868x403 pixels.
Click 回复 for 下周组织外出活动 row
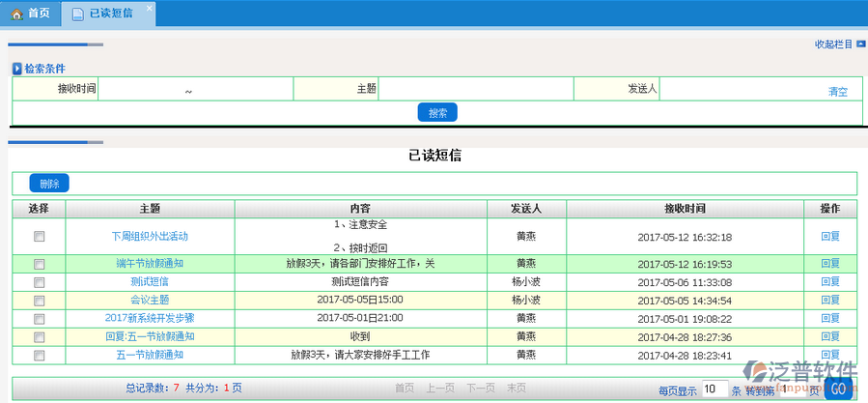point(829,237)
